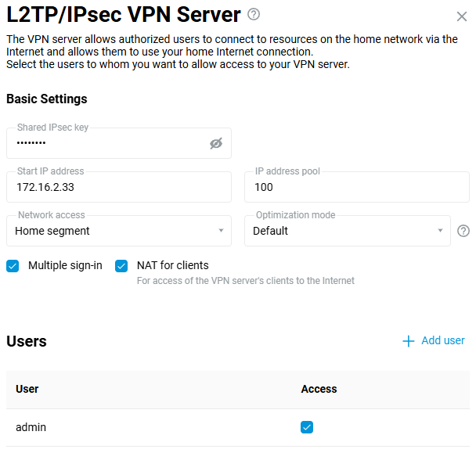476x453 pixels.
Task: Close the L2TP/IPsec VPN Server panel
Action: point(461,16)
